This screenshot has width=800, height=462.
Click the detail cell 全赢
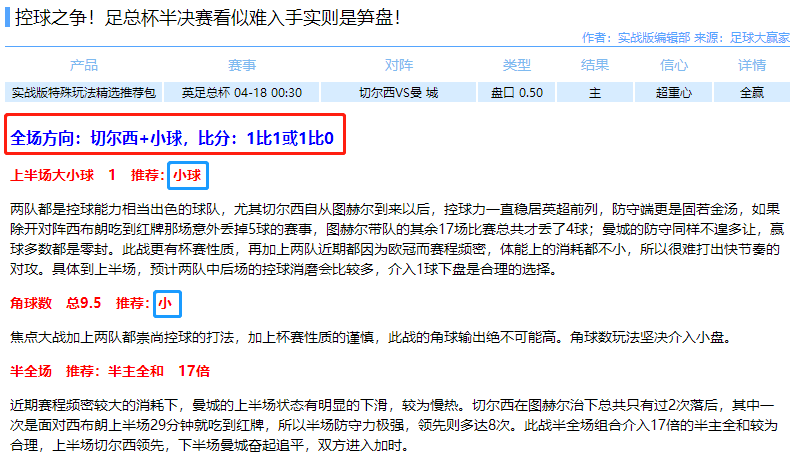pos(752,92)
